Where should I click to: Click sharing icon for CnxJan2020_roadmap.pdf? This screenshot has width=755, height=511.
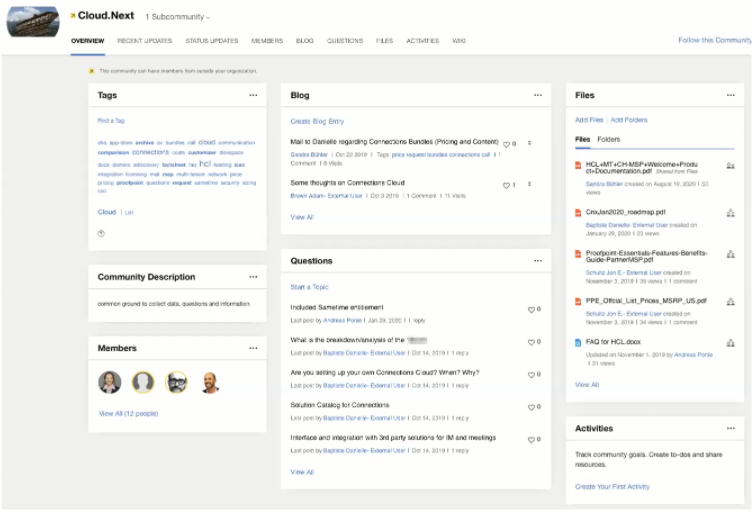point(730,213)
